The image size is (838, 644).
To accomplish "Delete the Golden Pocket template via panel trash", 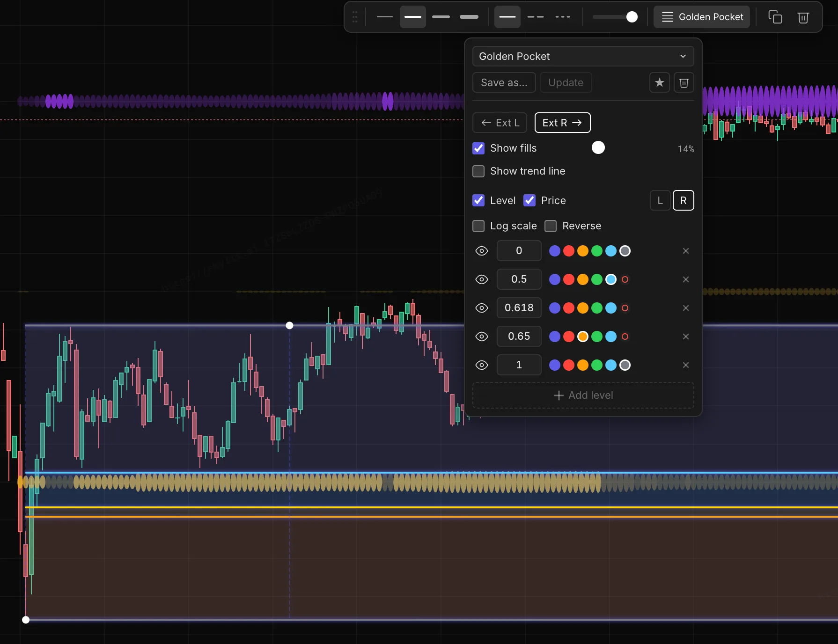I will point(684,83).
